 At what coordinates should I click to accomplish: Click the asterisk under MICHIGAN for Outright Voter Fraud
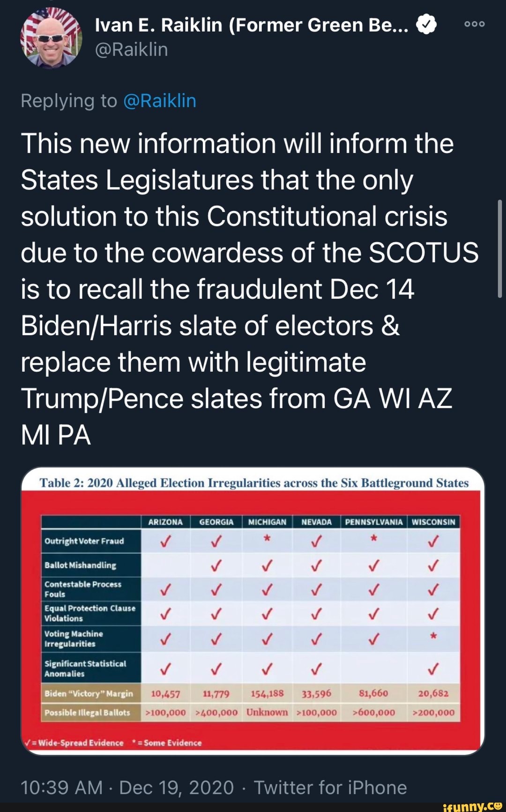pyautogui.click(x=268, y=539)
